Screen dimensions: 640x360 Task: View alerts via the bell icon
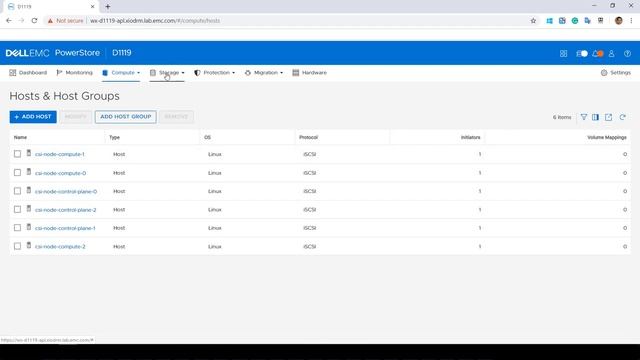pos(597,53)
